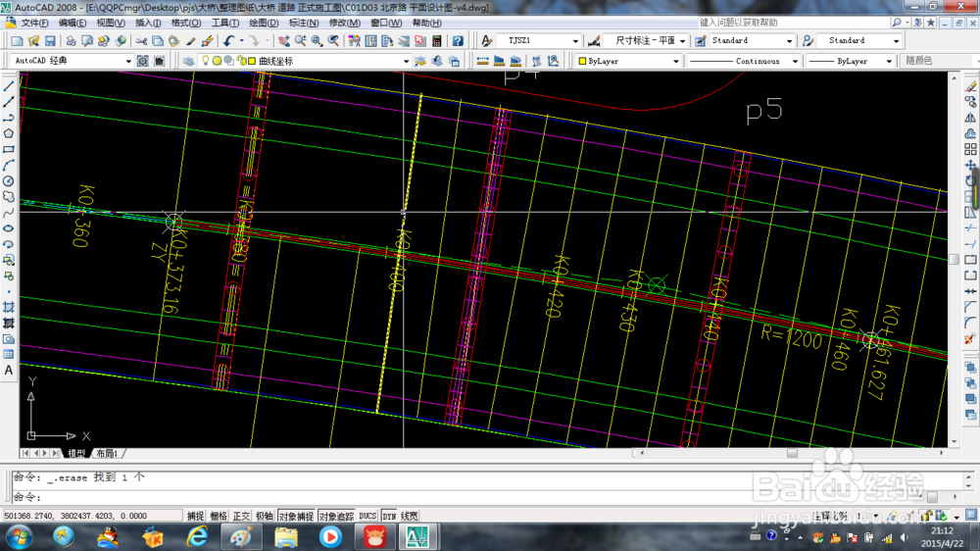Undo the last erase command
Viewport: 980px width, 551px height.
[x=228, y=41]
